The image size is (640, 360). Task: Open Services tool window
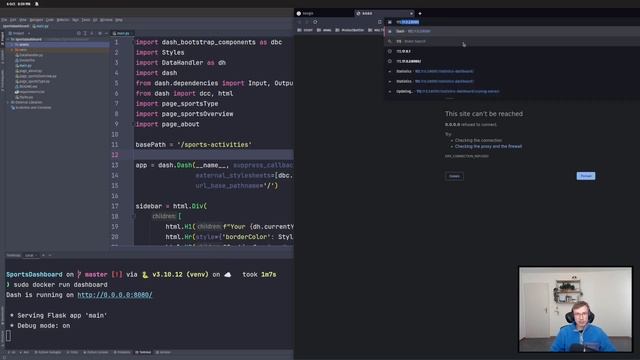[164, 352]
